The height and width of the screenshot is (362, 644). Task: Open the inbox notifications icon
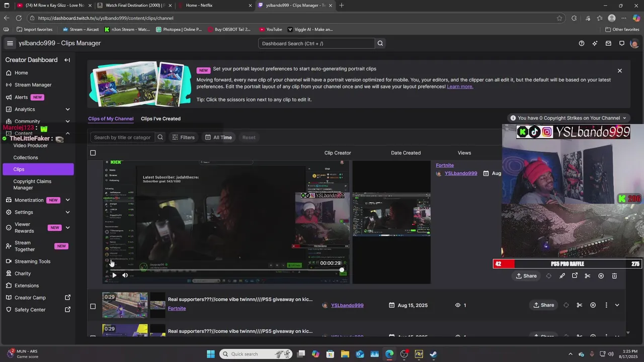[x=608, y=43]
